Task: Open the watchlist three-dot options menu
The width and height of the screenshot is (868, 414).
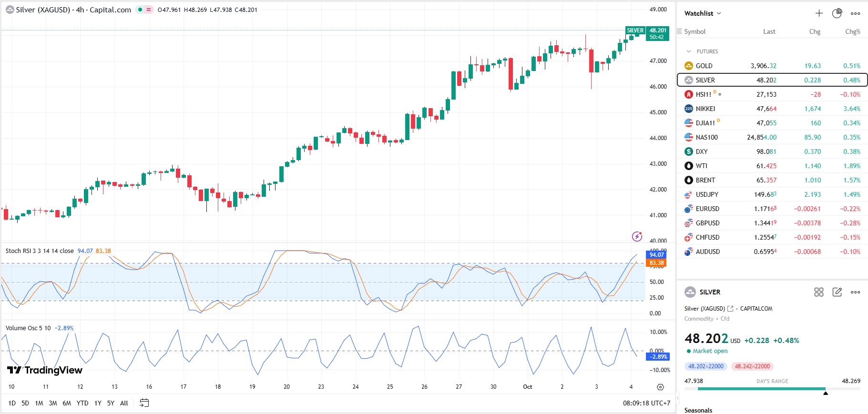Action: [856, 13]
